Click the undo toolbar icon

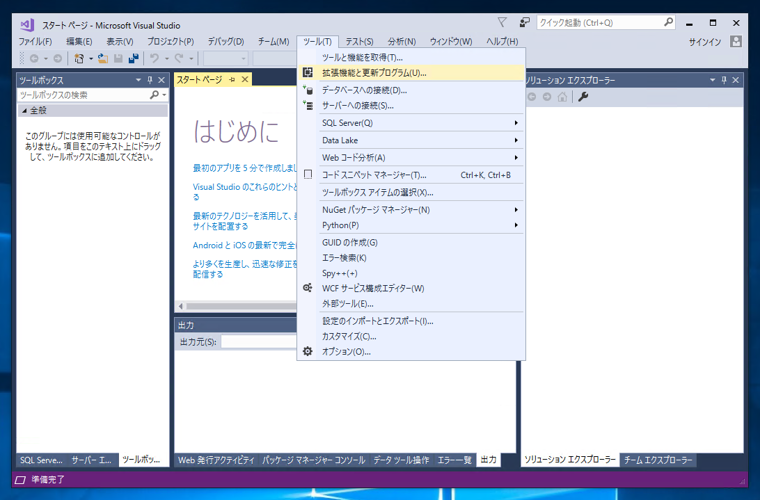(x=155, y=59)
